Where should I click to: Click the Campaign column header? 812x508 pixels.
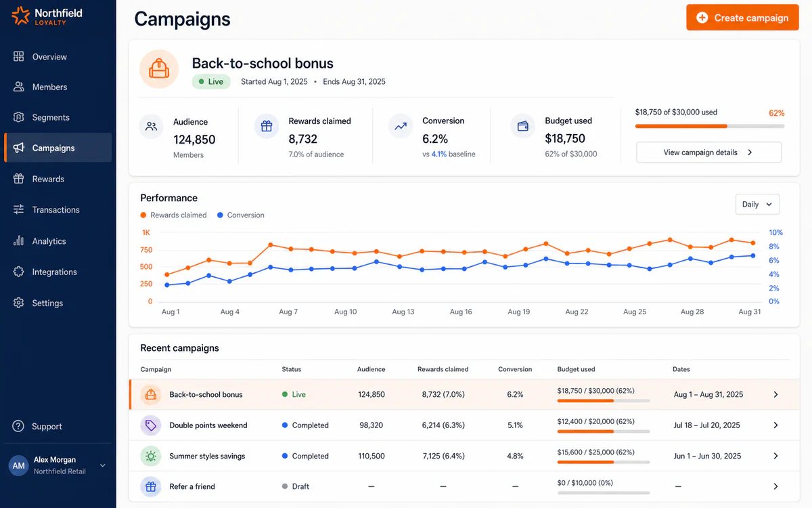[x=156, y=369]
